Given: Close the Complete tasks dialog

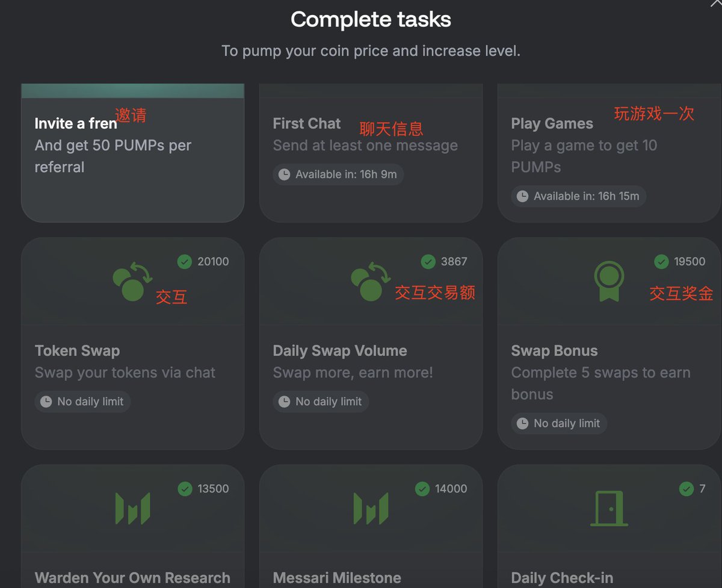Looking at the screenshot, I should coord(715,3).
